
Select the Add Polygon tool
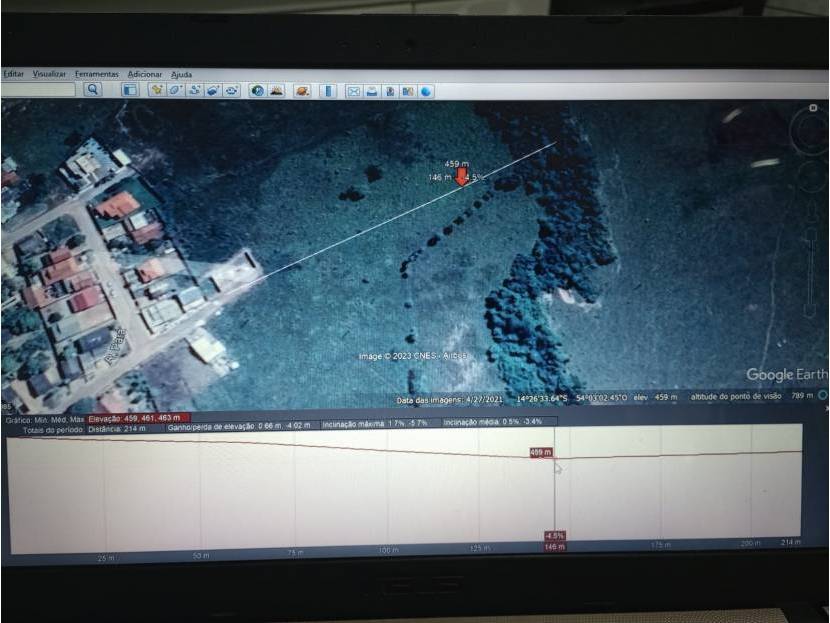pyautogui.click(x=175, y=90)
